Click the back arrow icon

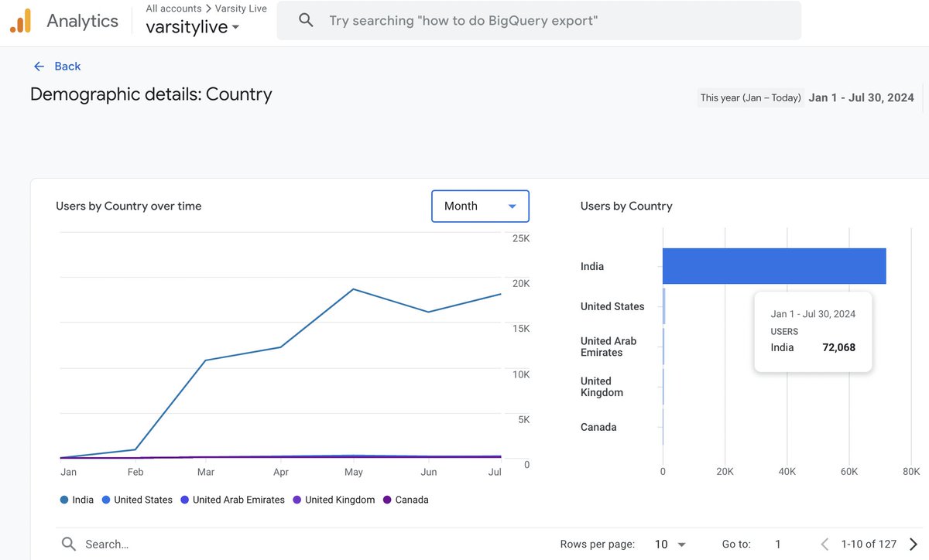39,67
